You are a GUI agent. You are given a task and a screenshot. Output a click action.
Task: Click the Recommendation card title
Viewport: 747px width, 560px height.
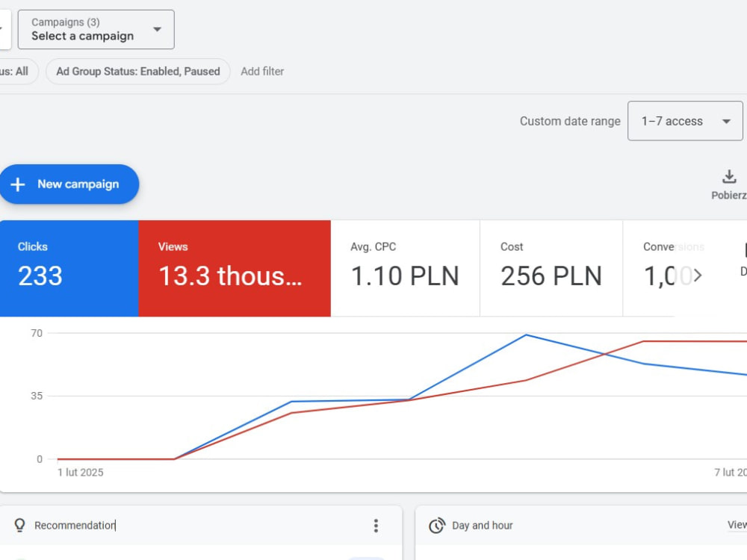click(75, 525)
